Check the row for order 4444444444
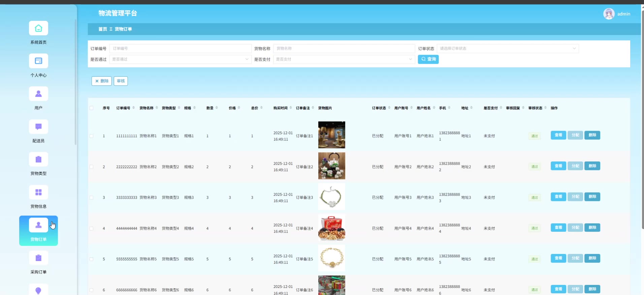The height and width of the screenshot is (295, 644). point(91,228)
